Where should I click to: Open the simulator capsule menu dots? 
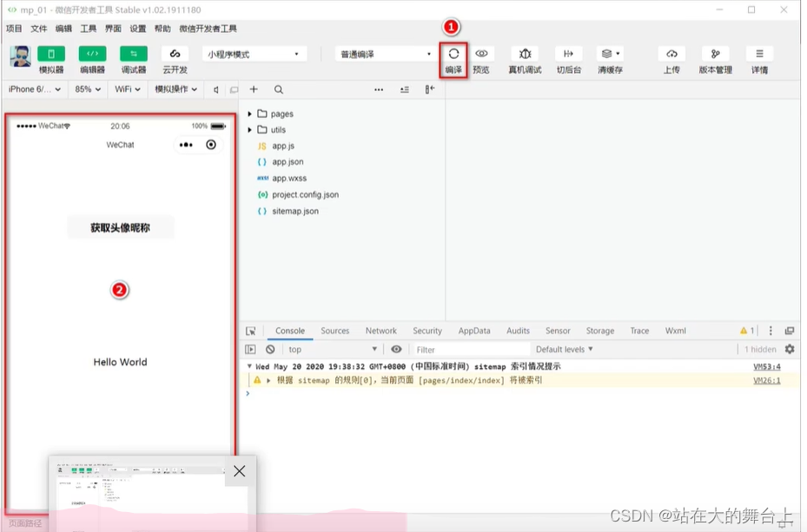186,145
